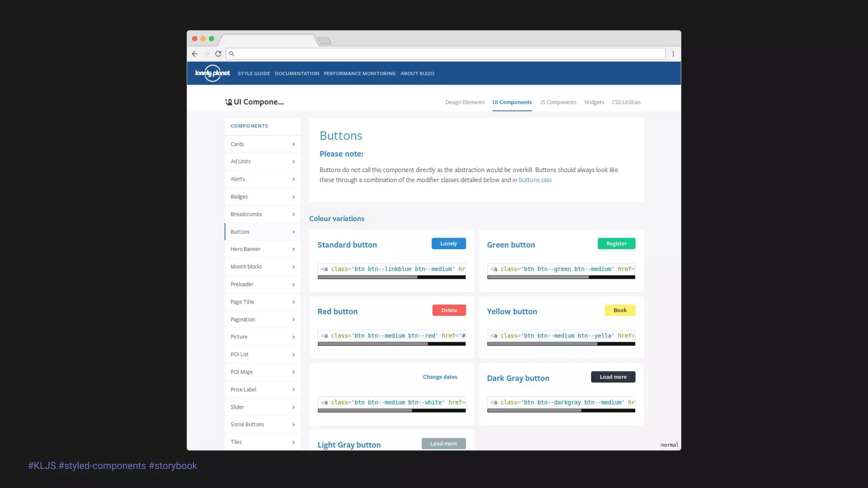Click the btn--linkblue code snippet

coord(392,269)
